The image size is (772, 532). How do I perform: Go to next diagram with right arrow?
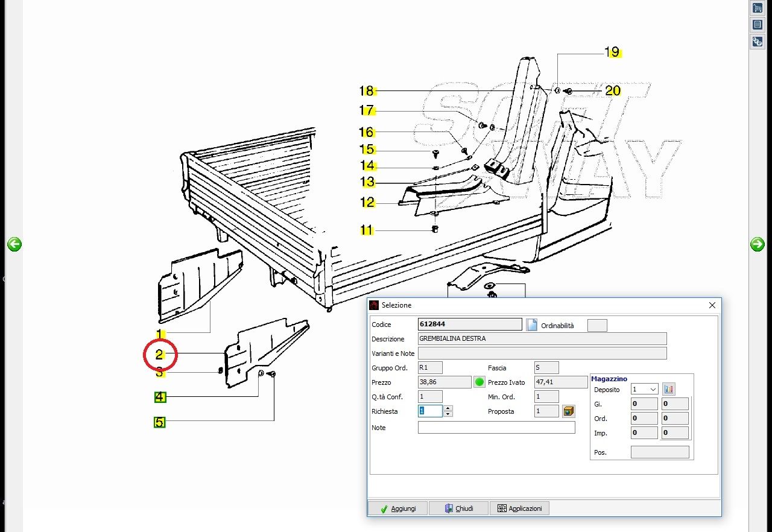(x=757, y=244)
